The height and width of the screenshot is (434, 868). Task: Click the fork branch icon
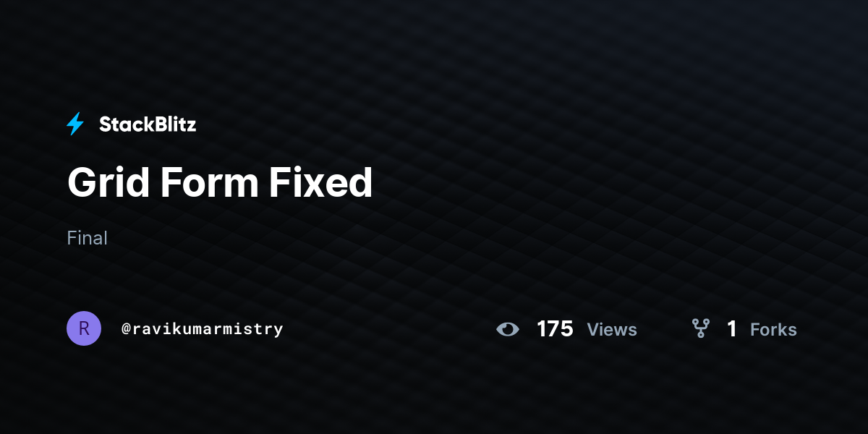click(x=700, y=329)
